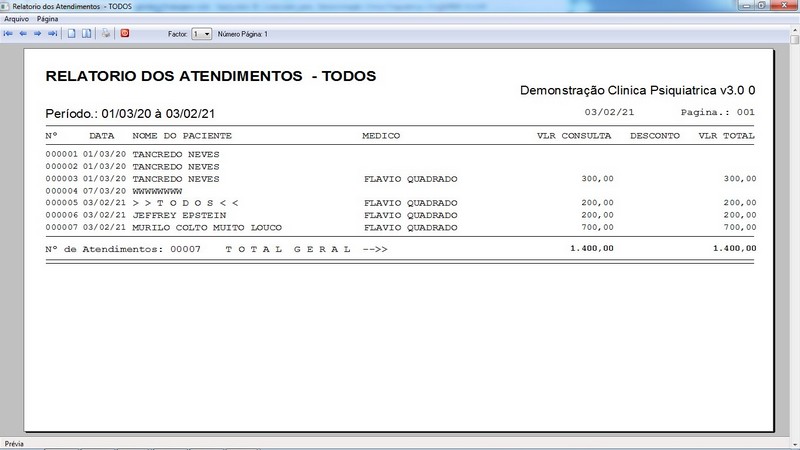Click the JEFFREY EPSTEIN patient row
The width and height of the screenshot is (800, 450).
tap(179, 215)
